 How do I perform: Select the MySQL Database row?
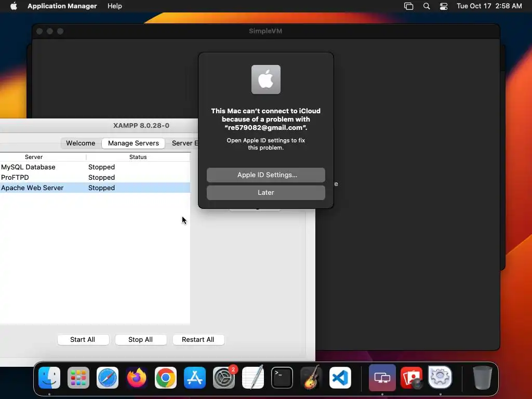click(95, 167)
